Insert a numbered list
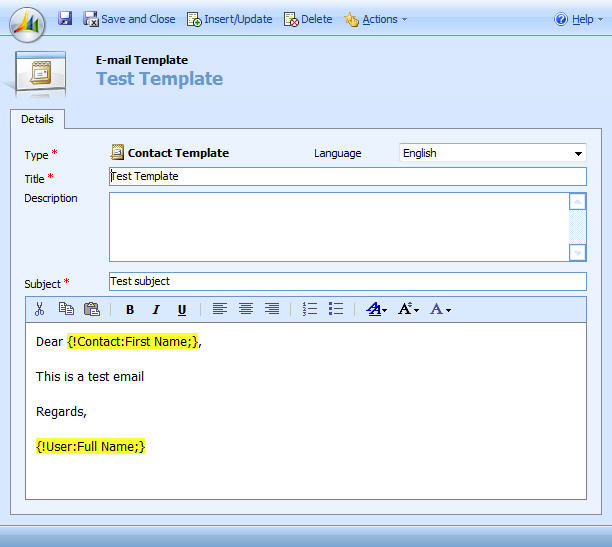Screen dimensions: 612x547 pos(310,309)
